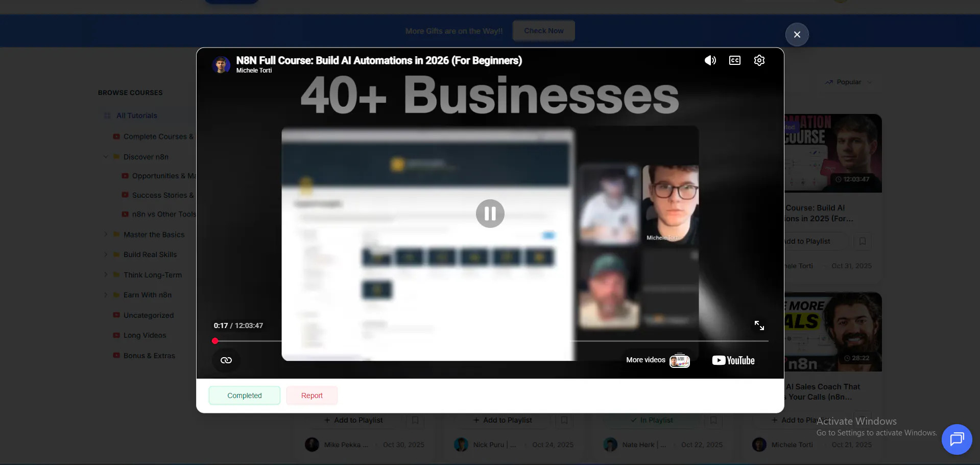This screenshot has height=465, width=980.
Task: Open More videos in the player
Action: tap(658, 360)
